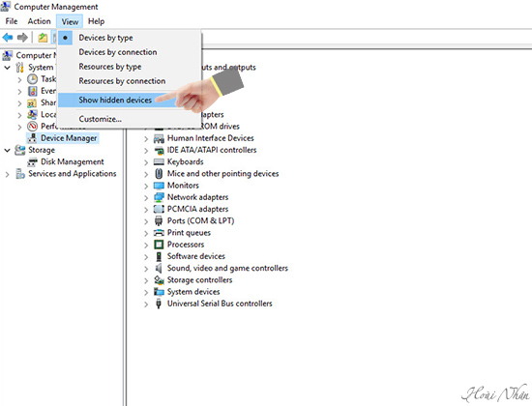Select Mice and other pointing devices label
This screenshot has height=406, width=532.
point(222,174)
